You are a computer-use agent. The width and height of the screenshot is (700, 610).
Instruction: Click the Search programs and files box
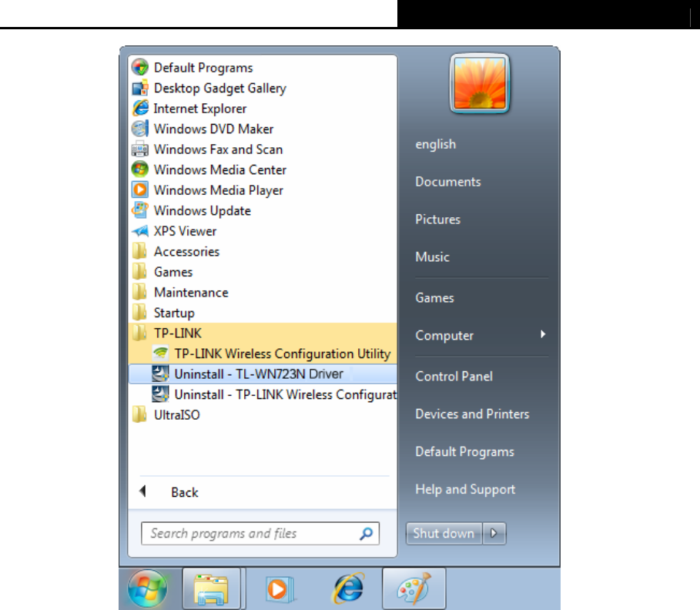tap(260, 533)
